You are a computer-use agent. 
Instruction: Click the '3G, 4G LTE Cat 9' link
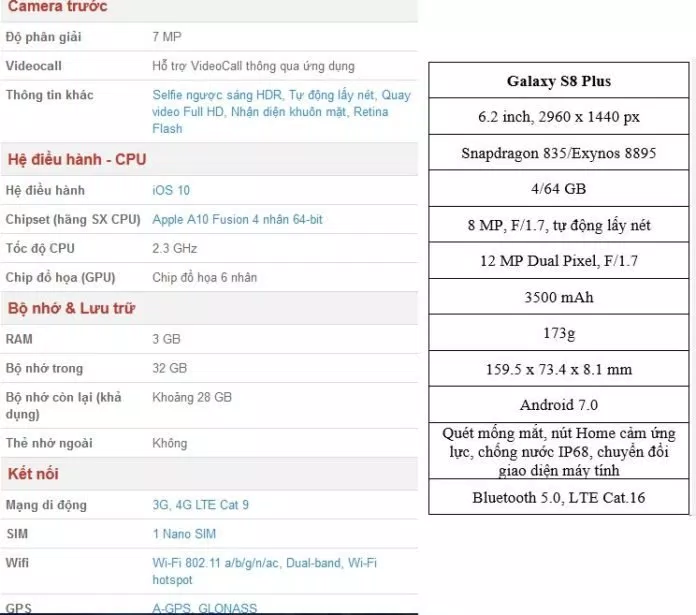(201, 505)
